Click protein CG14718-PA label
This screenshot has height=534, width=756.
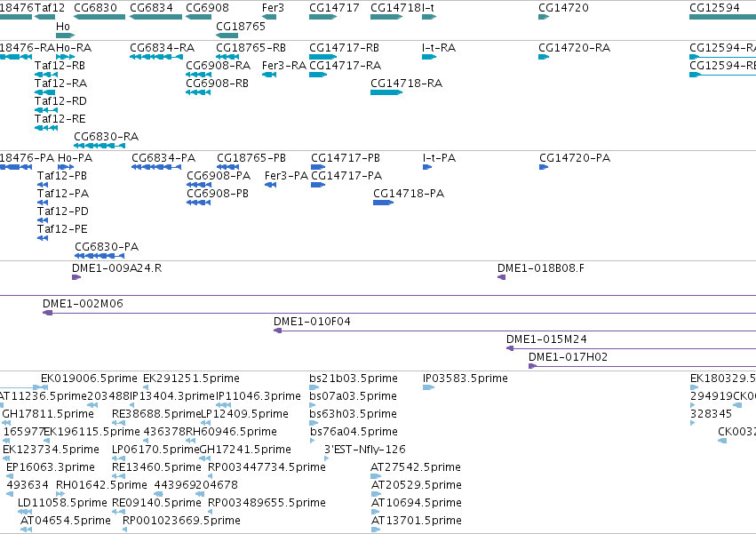click(x=409, y=194)
